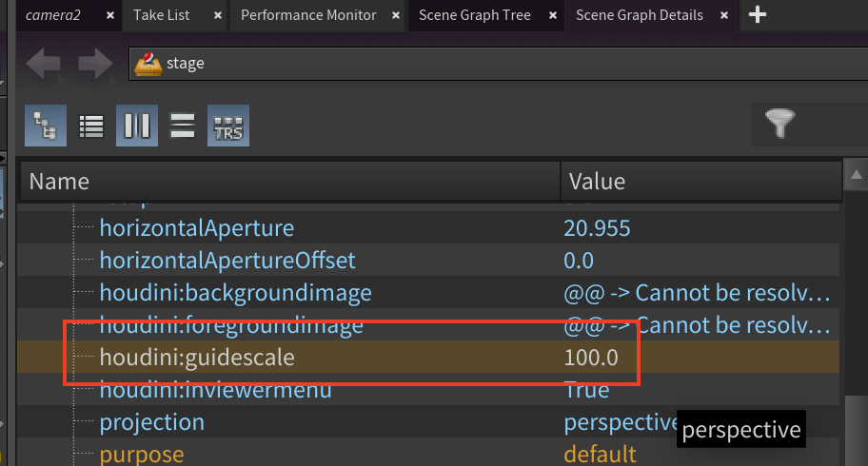
Task: Select the houdini:backgroundimage attribute
Action: click(236, 293)
